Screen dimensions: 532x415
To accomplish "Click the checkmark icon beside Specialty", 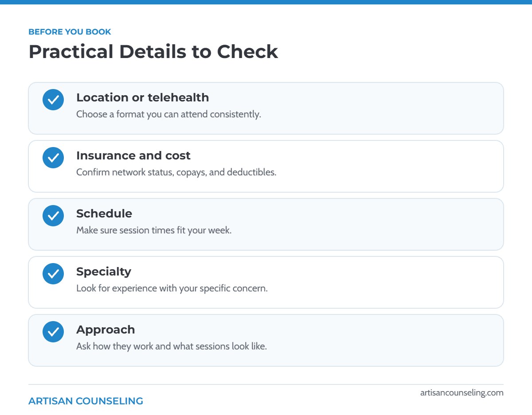I will pos(53,274).
